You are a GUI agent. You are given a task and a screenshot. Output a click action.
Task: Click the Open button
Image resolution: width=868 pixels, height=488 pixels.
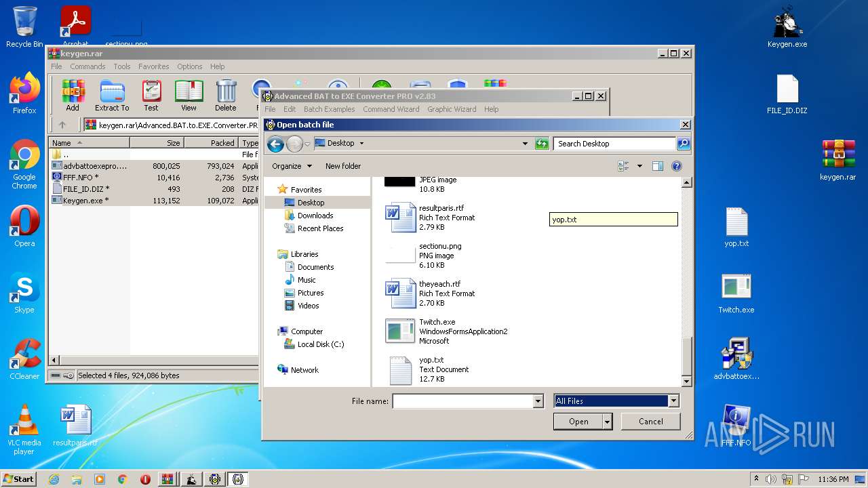coord(578,422)
